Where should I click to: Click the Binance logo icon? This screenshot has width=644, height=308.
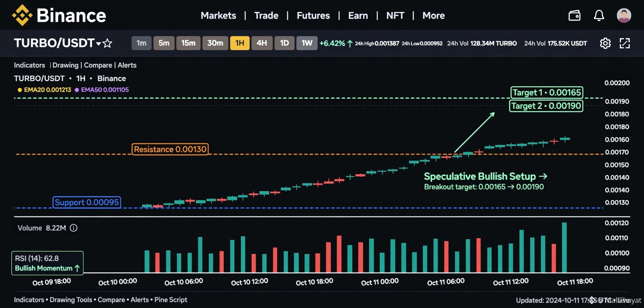coord(22,15)
